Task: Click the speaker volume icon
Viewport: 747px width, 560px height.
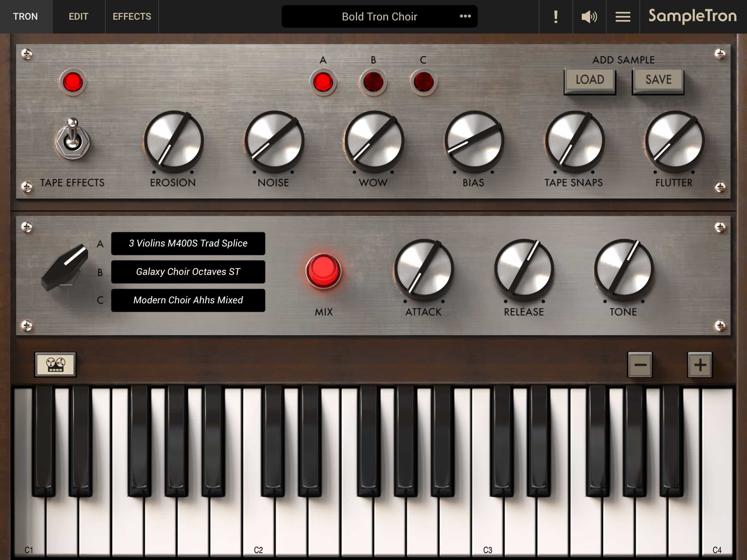Action: (589, 17)
